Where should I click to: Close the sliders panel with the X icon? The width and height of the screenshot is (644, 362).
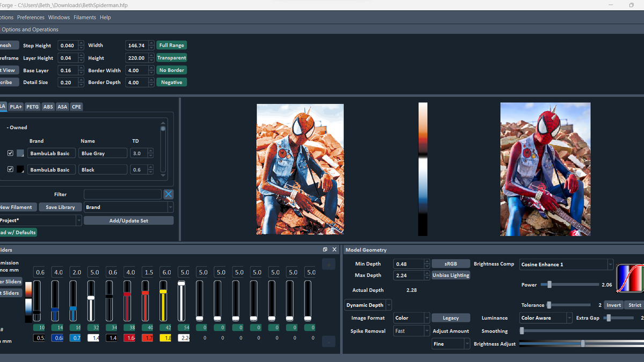[x=335, y=249]
